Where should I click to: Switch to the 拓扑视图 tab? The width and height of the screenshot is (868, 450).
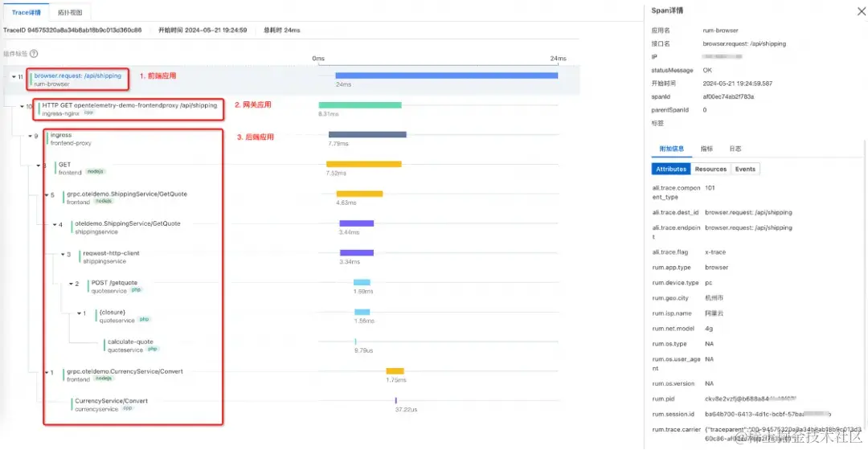pyautogui.click(x=70, y=12)
